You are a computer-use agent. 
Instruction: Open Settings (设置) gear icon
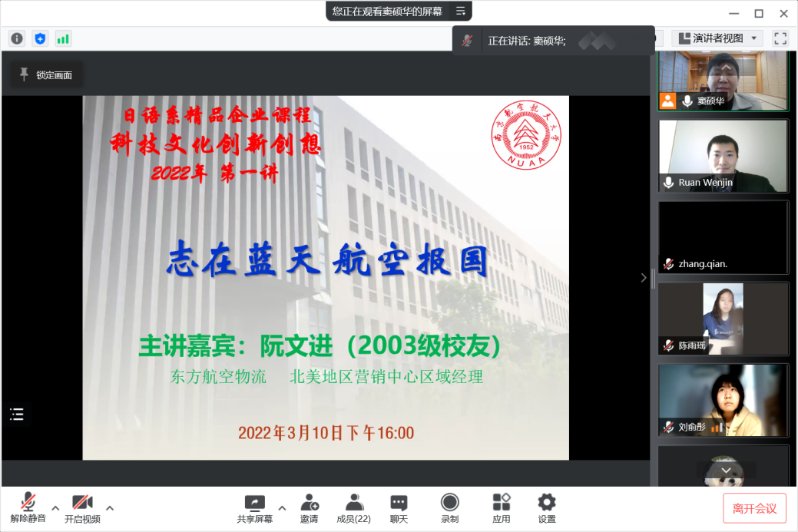(x=547, y=508)
